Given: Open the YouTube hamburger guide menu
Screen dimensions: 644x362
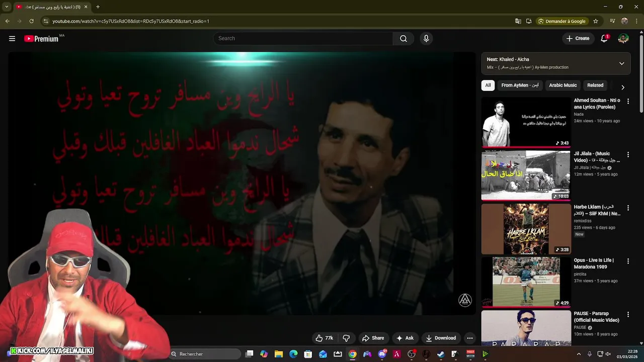Looking at the screenshot, I should [x=12, y=39].
